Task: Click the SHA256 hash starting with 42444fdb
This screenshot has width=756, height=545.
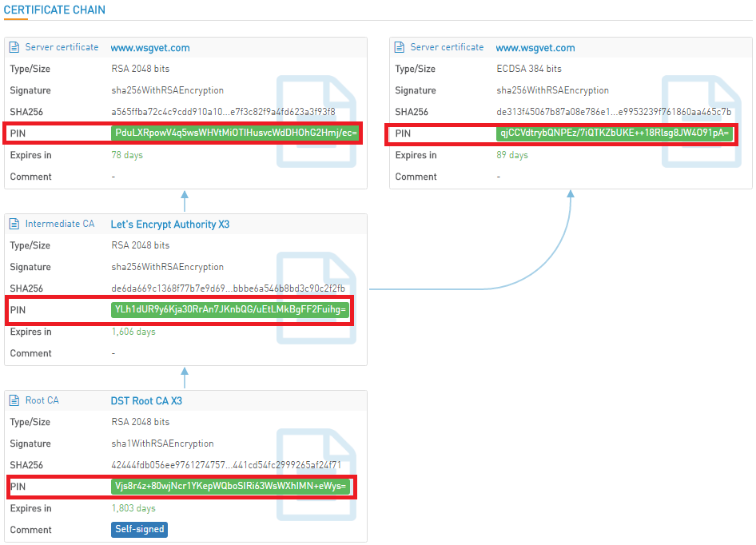Action: [226, 464]
